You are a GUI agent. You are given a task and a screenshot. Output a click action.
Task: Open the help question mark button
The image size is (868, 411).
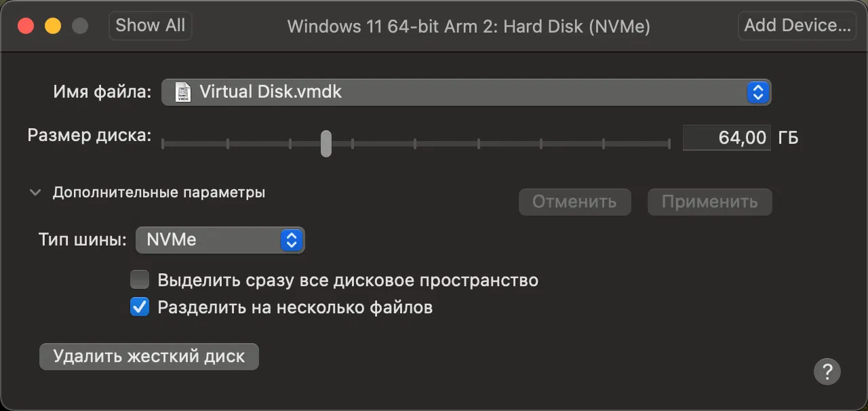pos(827,371)
